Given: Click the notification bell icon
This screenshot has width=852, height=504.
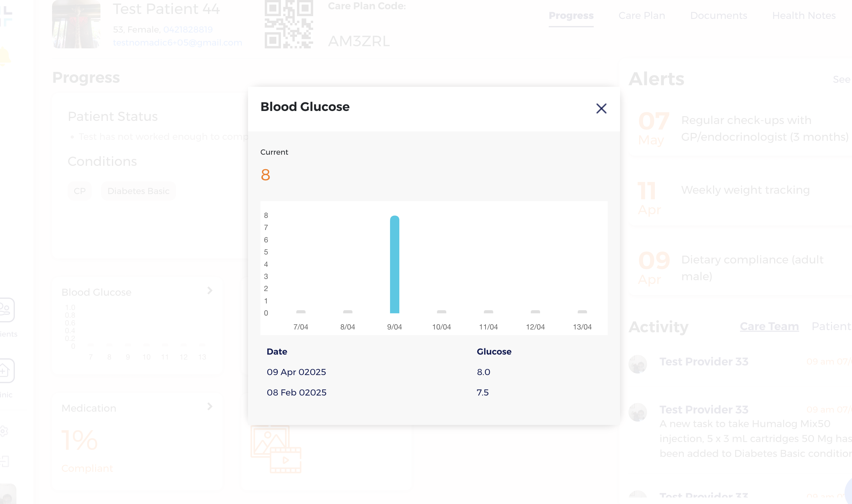Looking at the screenshot, I should (5, 56).
